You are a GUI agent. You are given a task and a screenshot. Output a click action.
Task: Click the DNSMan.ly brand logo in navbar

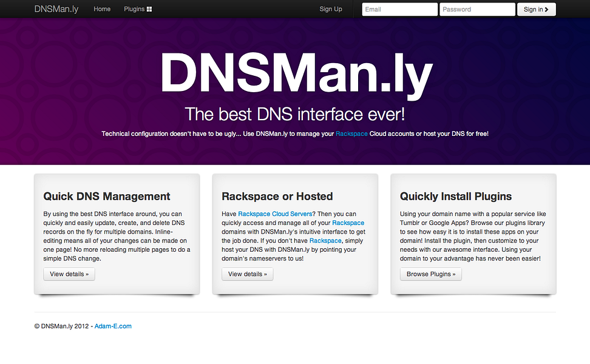pos(56,9)
